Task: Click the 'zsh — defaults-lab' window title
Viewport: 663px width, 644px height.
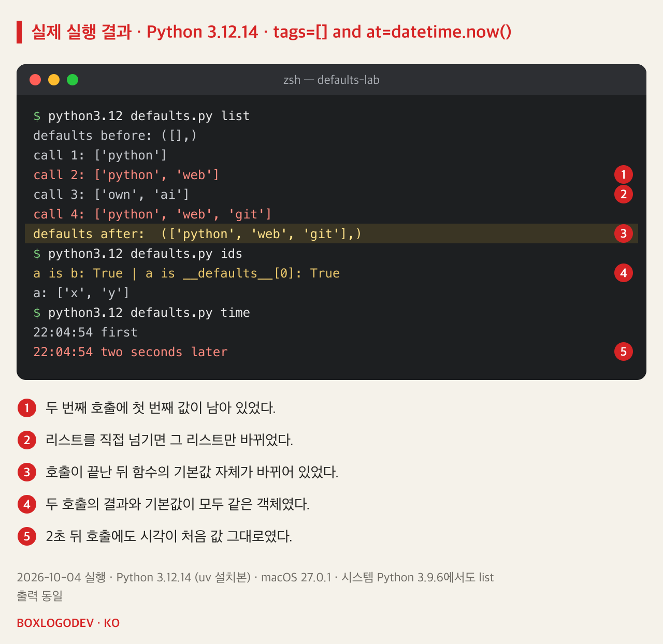Action: pos(331,80)
